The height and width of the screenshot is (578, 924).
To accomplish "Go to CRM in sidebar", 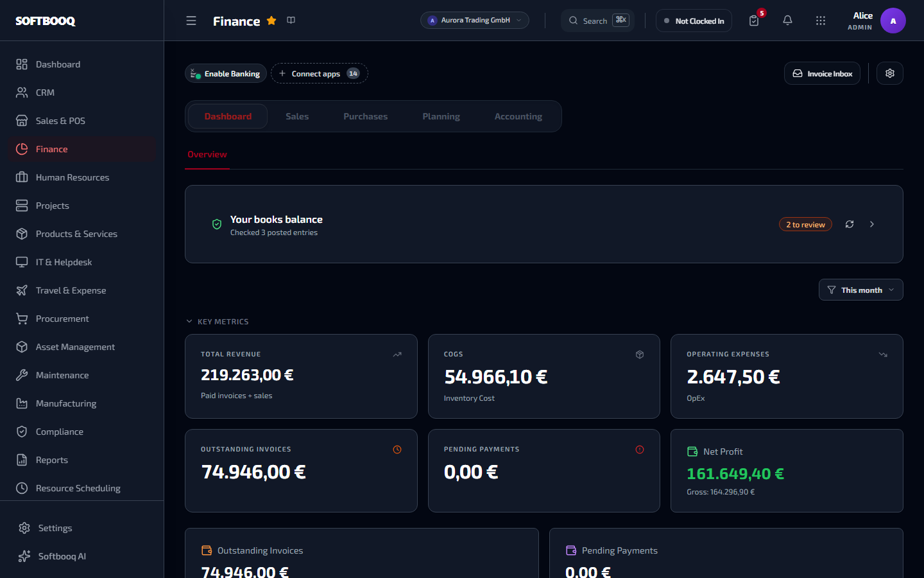I will tap(82, 92).
